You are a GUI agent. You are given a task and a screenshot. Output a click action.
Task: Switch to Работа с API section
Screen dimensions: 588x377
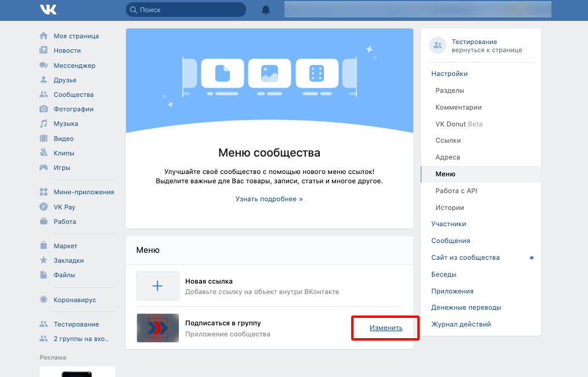tap(456, 191)
